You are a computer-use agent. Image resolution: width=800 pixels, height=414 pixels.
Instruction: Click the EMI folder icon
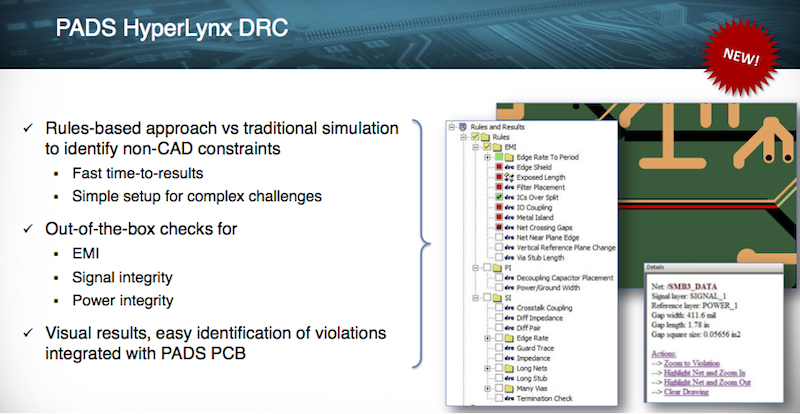click(x=496, y=147)
